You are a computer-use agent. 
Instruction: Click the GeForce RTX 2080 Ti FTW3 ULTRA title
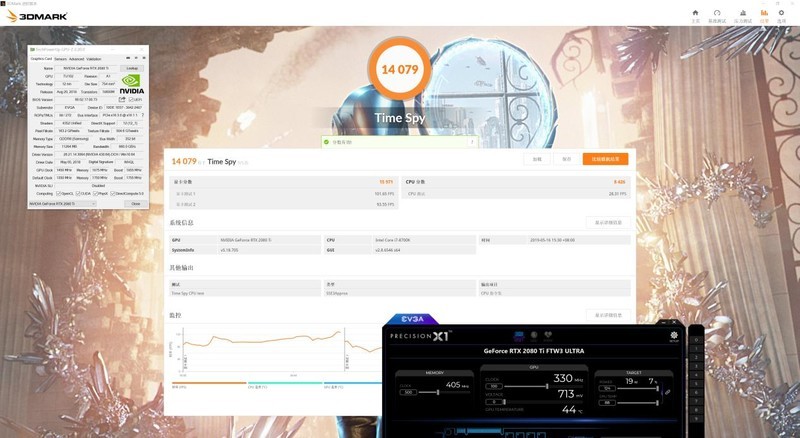pyautogui.click(x=534, y=351)
